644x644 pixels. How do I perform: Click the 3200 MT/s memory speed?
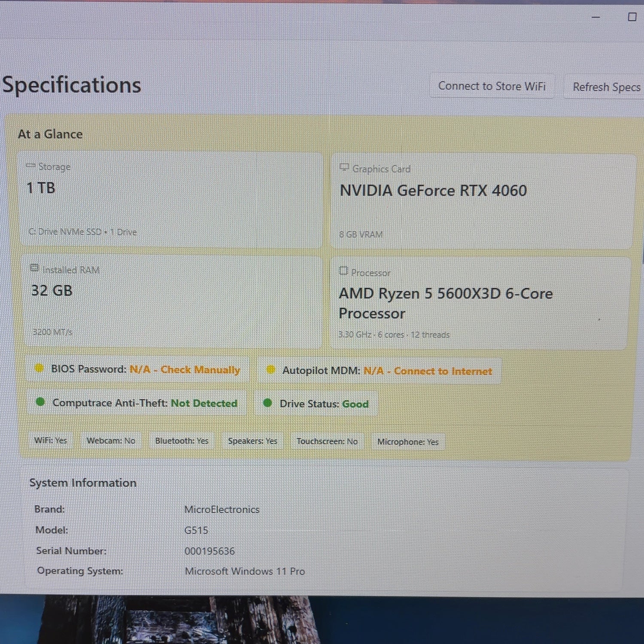point(52,332)
